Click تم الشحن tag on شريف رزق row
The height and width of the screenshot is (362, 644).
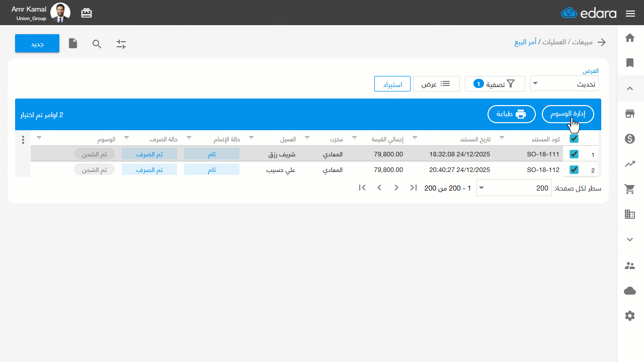(94, 154)
